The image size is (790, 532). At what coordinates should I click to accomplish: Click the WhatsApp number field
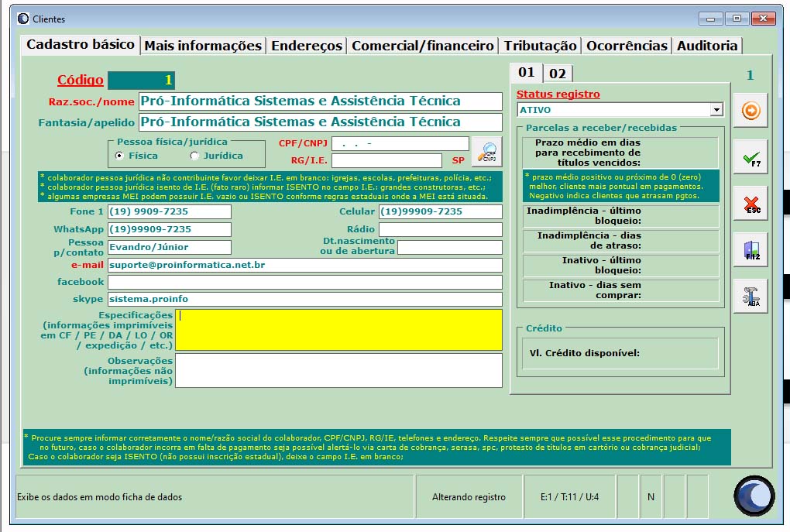pyautogui.click(x=170, y=229)
